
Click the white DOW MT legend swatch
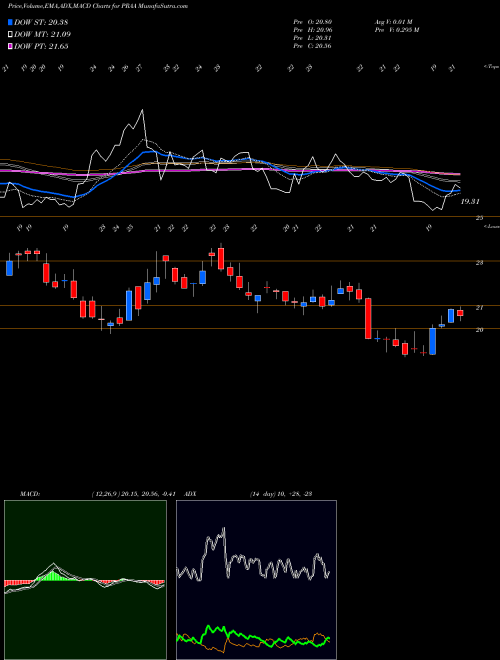(11, 35)
